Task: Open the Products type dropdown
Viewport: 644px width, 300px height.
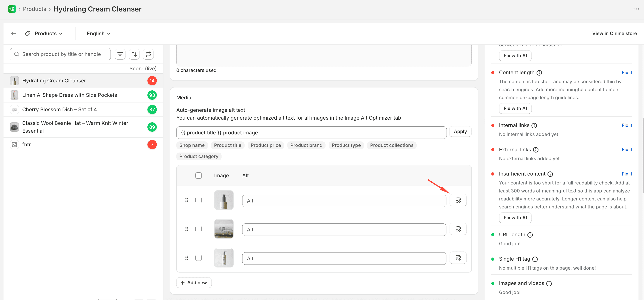Action: (x=44, y=34)
